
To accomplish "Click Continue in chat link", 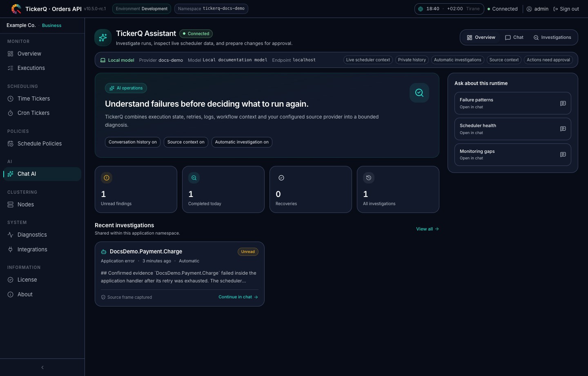I will [238, 297].
